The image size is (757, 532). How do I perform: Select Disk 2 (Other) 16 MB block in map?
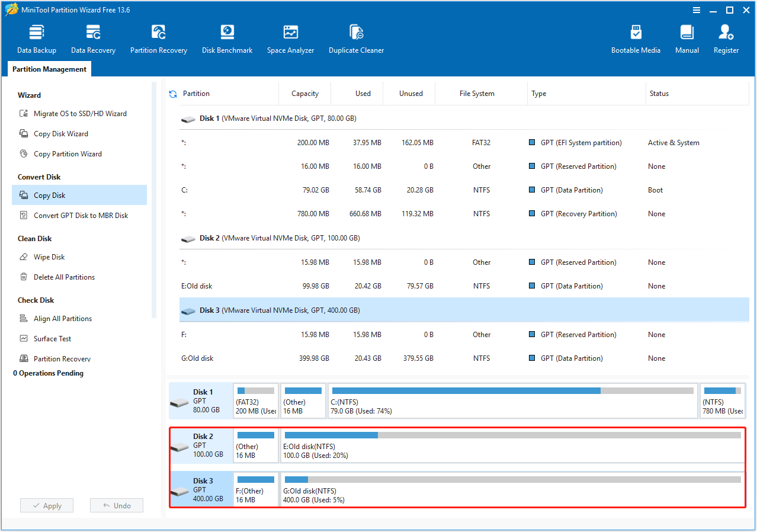[256, 445]
